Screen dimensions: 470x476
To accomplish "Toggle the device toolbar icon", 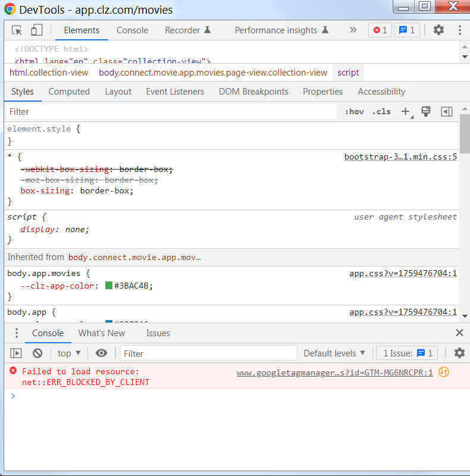I will (36, 30).
